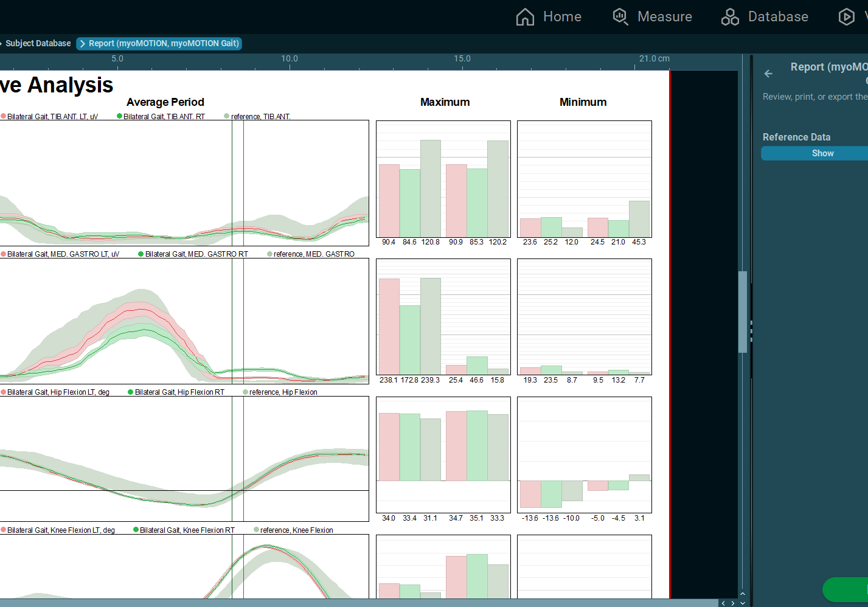The image size is (868, 607).
Task: Click legend dot for Hip Flexion RT
Action: 131,392
